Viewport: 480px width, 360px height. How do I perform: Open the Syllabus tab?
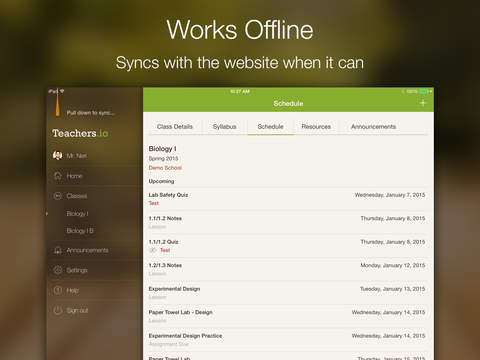tap(224, 127)
